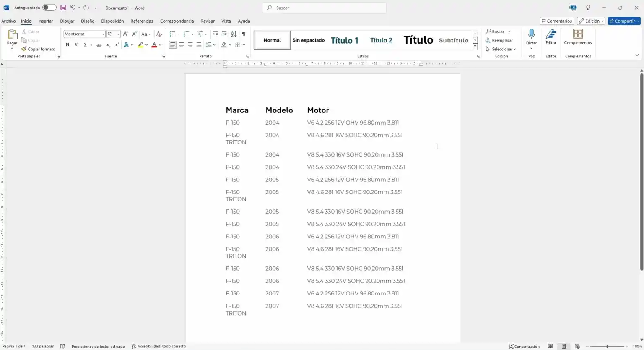
Task: Click Copiar formato painter
Action: (38, 49)
